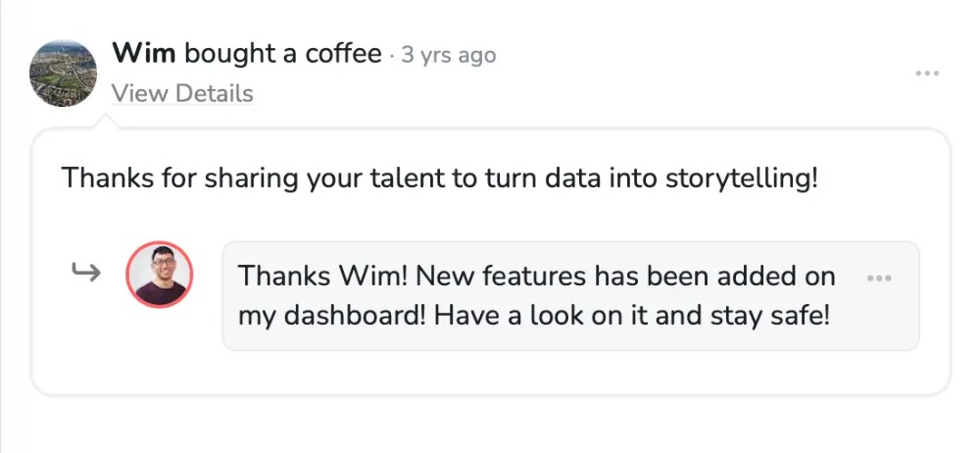Click the gray reply bubble text
The height and width of the screenshot is (453, 980).
pos(537,296)
